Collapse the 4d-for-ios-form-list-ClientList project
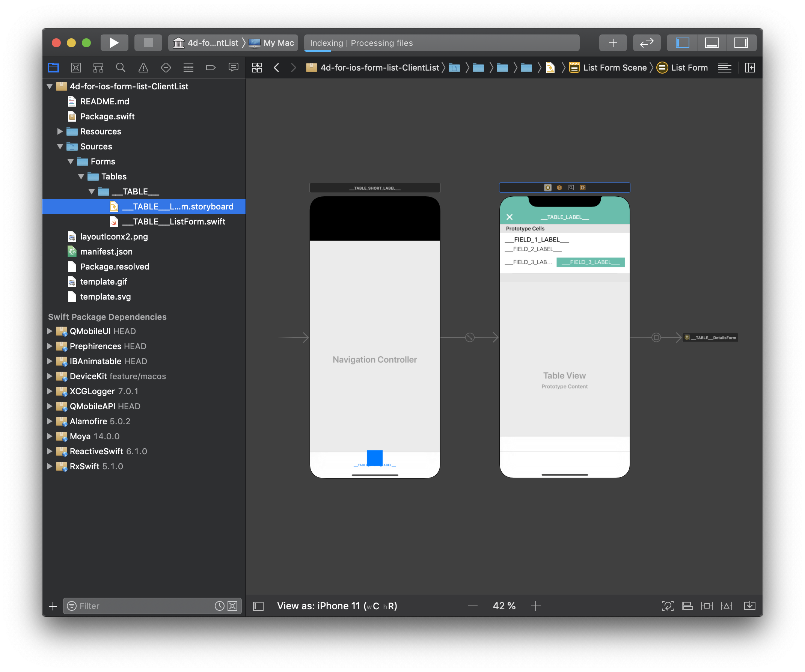This screenshot has height=672, width=805. (50, 86)
